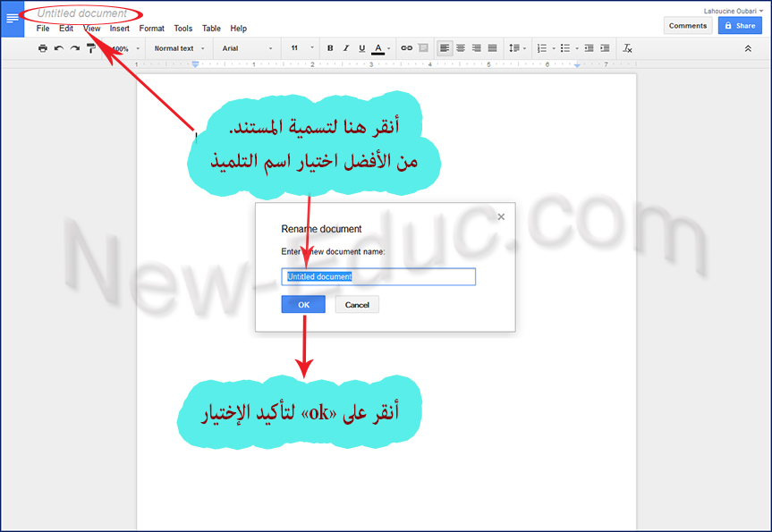This screenshot has height=532, width=772.
Task: Click the Print icon in toolbar
Action: pyautogui.click(x=42, y=48)
